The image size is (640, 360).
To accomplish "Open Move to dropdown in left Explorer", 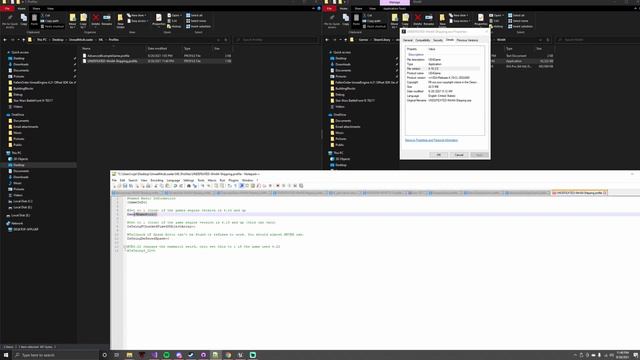I will 72,20.
